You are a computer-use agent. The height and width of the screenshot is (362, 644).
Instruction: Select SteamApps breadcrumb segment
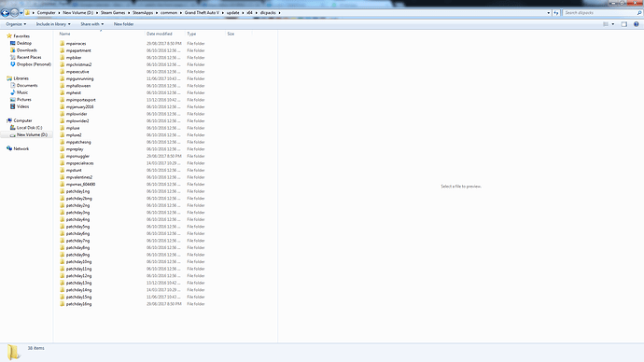pyautogui.click(x=143, y=13)
